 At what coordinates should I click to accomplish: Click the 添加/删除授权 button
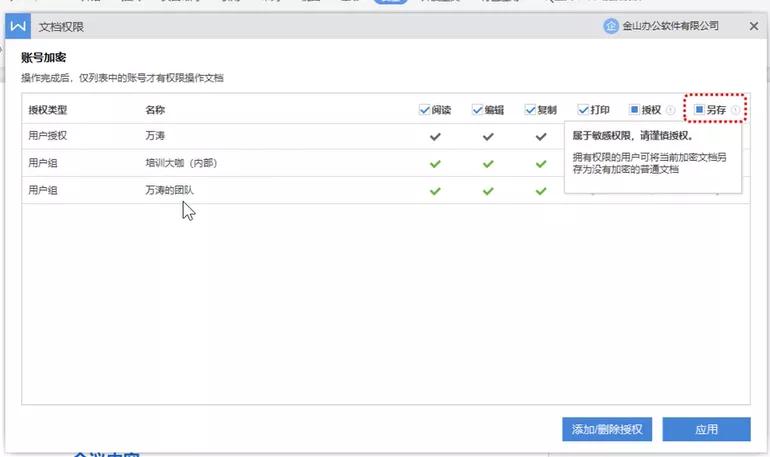click(x=607, y=430)
